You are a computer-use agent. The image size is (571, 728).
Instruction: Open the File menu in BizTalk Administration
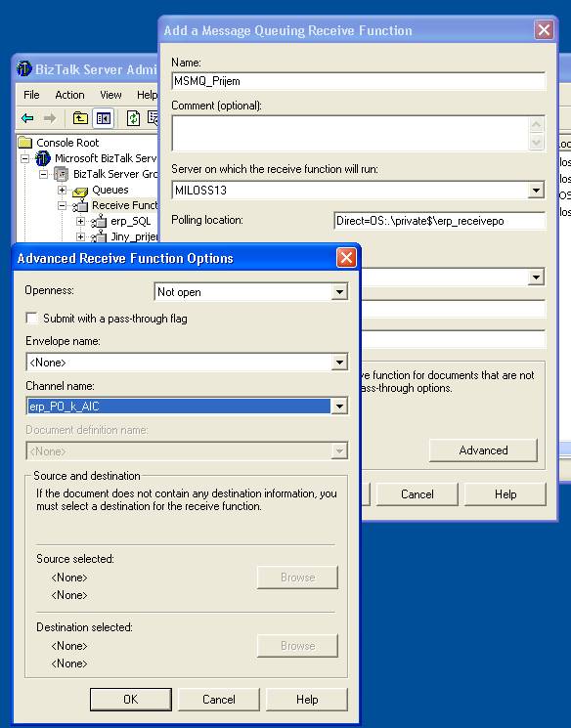31,95
